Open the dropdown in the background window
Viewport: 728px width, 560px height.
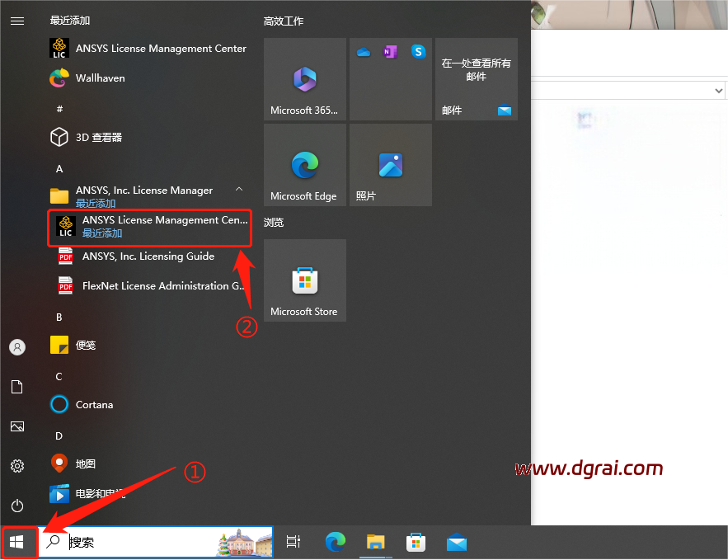click(718, 90)
